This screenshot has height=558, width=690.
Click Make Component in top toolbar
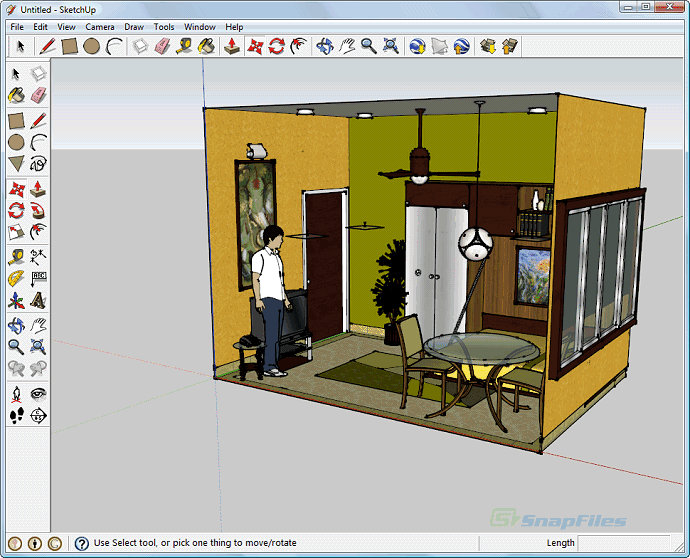click(140, 46)
